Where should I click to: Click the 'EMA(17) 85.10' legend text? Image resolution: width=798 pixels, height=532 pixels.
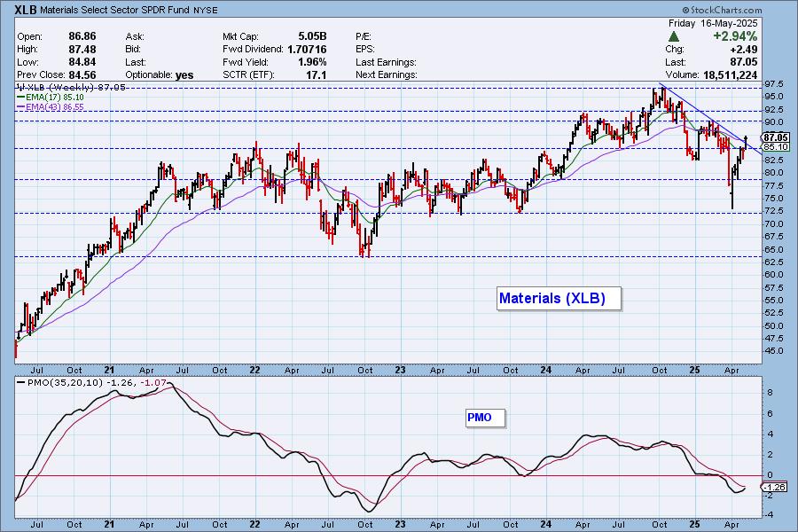click(x=54, y=98)
